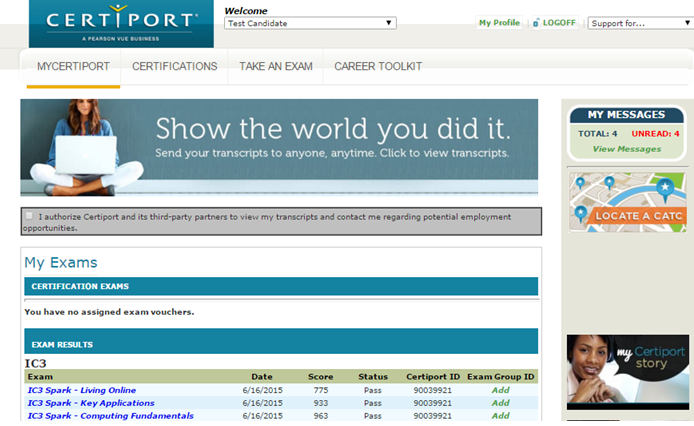Screen dimensions: 694x426
Task: Click the LOGOFF link
Action: (560, 22)
